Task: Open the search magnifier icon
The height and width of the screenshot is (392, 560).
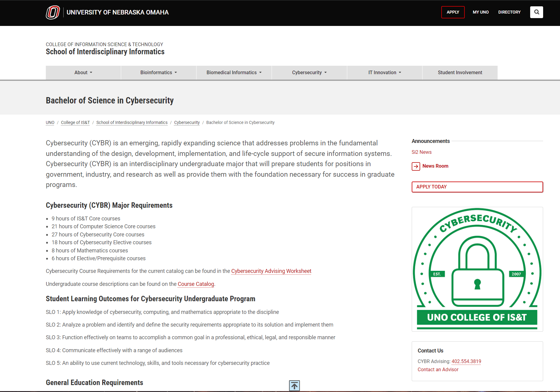Action: coord(536,12)
